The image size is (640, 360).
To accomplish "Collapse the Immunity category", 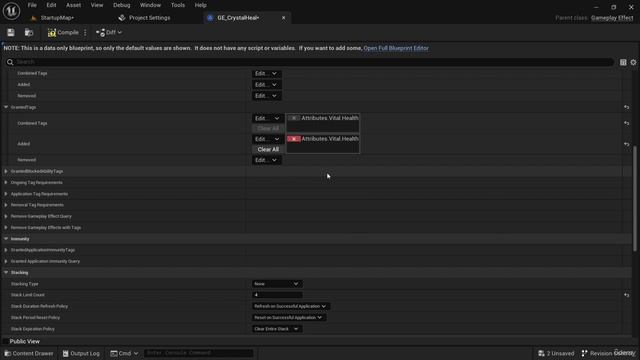I will [6, 239].
